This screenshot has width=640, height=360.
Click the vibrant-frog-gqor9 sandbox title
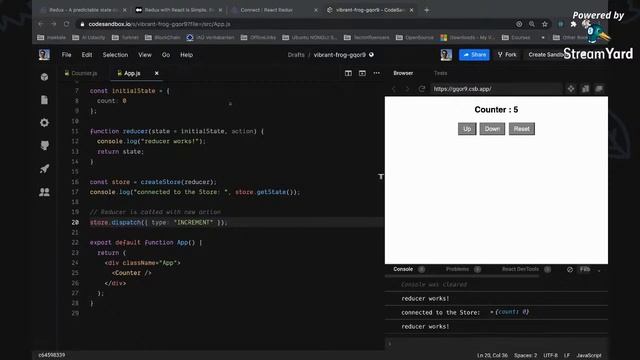(x=340, y=55)
